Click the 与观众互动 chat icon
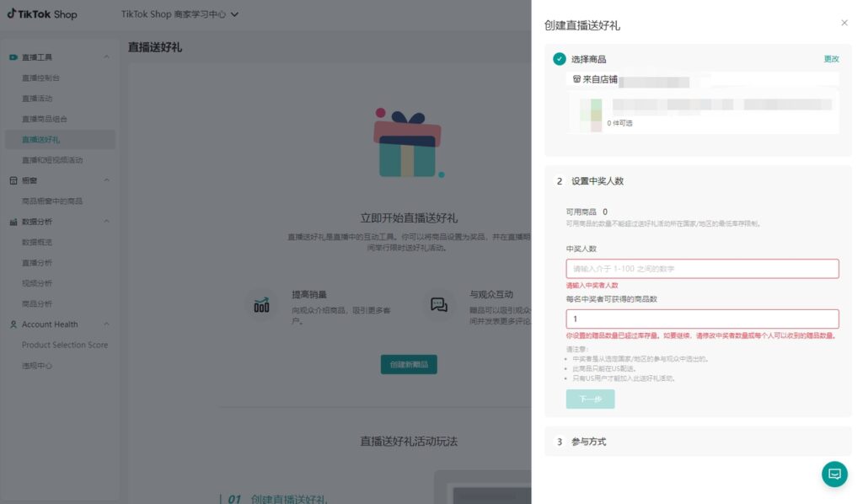 [439, 305]
